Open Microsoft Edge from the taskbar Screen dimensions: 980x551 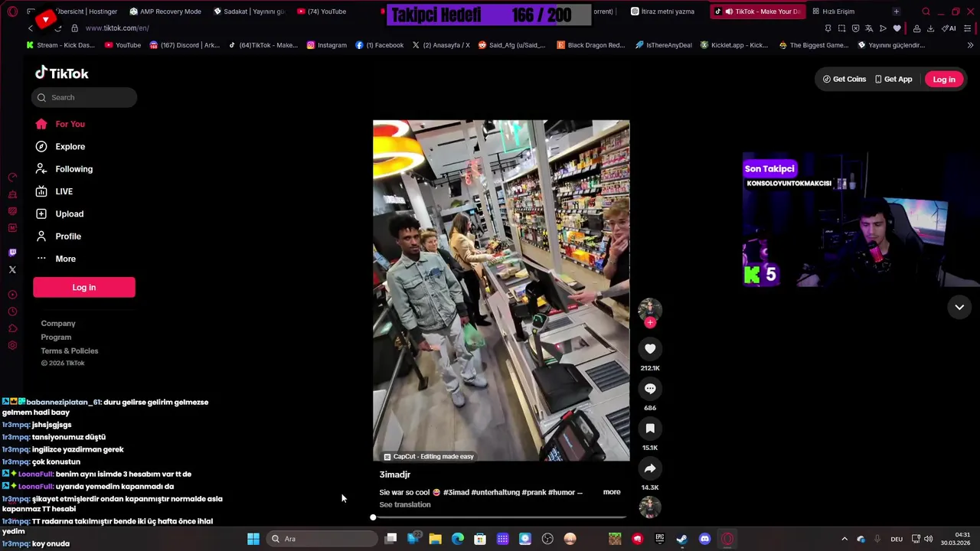(x=458, y=539)
